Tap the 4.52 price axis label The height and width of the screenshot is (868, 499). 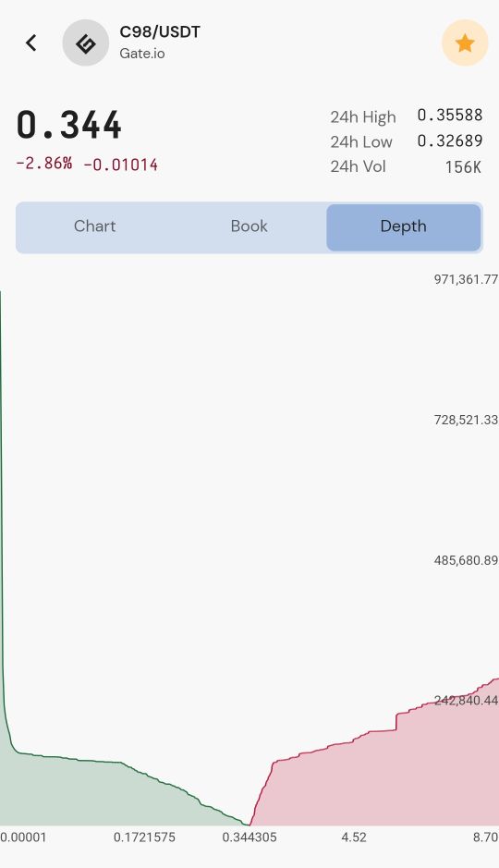coord(354,837)
